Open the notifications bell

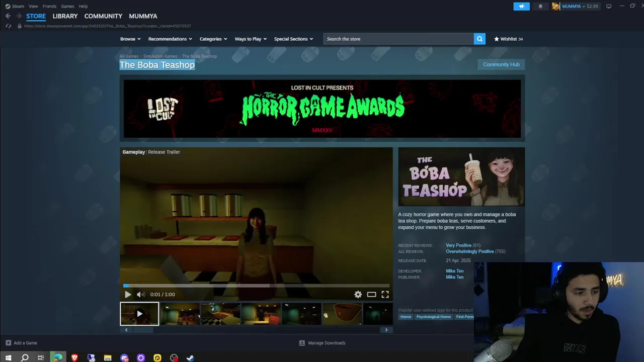(540, 6)
